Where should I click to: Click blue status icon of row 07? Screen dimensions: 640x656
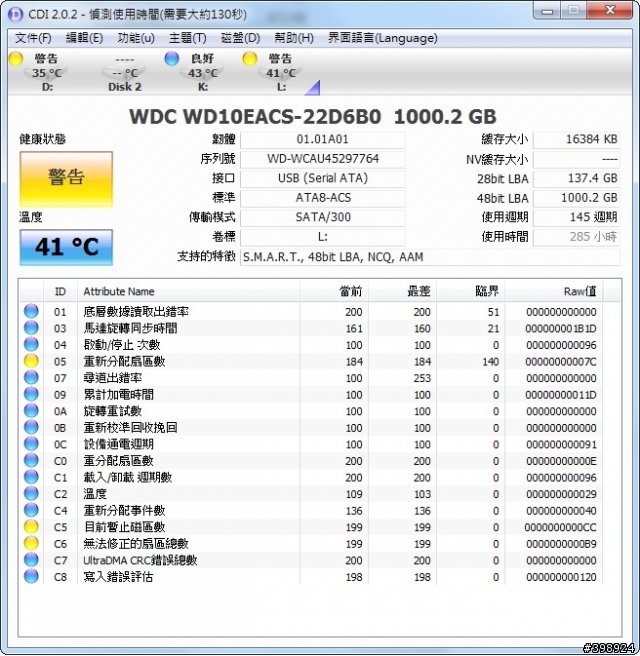tap(31, 378)
